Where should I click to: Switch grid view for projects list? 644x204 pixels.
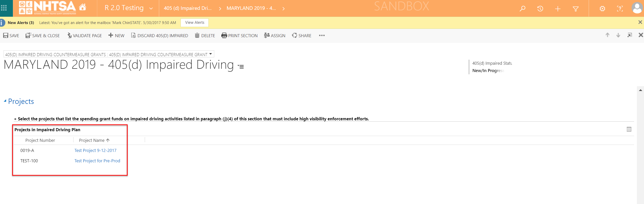pos(629,129)
